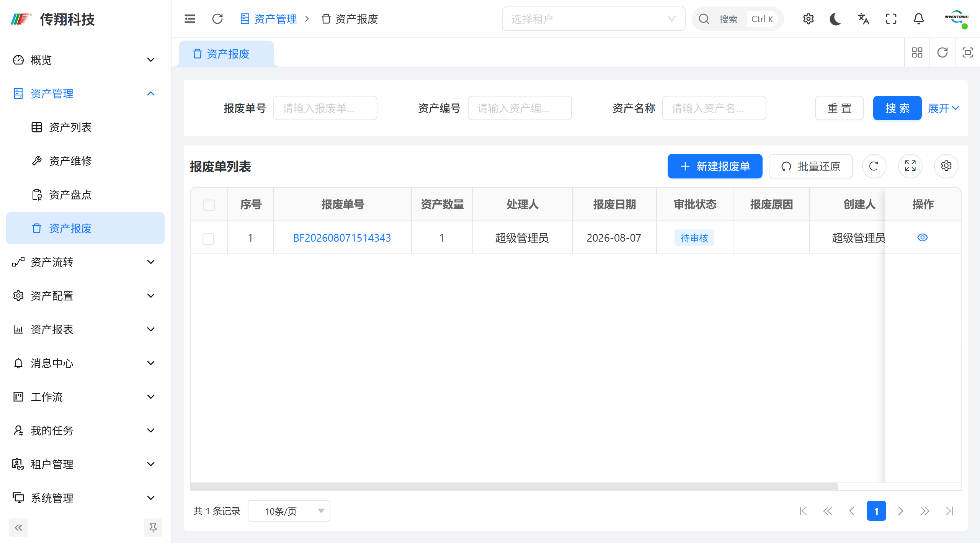This screenshot has height=543, width=980.
Task: Expand more filters with 展开
Action: (944, 108)
